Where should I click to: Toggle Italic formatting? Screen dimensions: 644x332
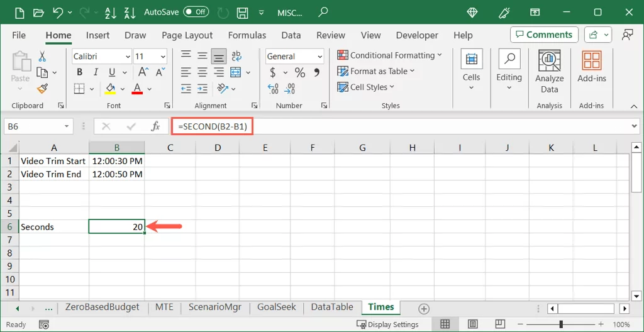[95, 72]
